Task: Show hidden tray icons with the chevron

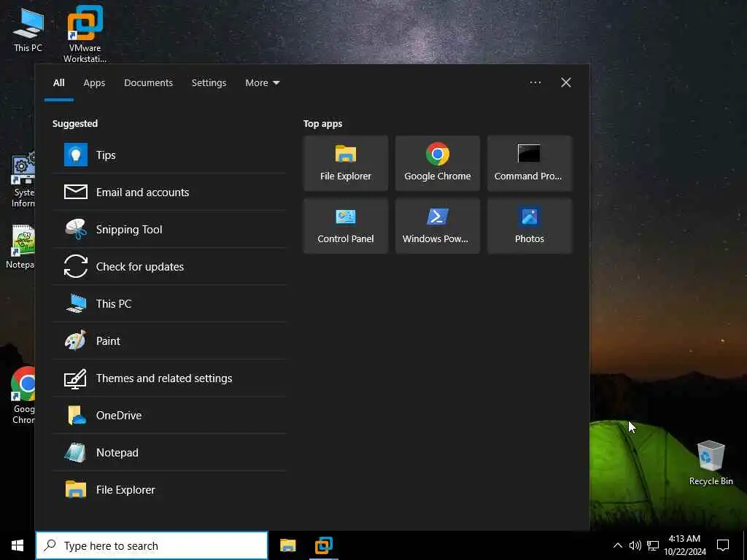Action: tap(617, 545)
